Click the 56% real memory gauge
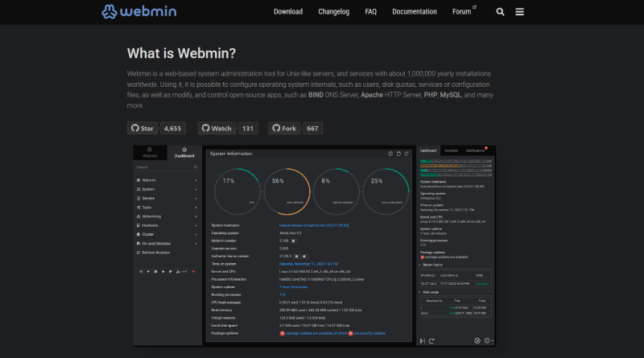The height and width of the screenshot is (358, 644). pos(287,191)
